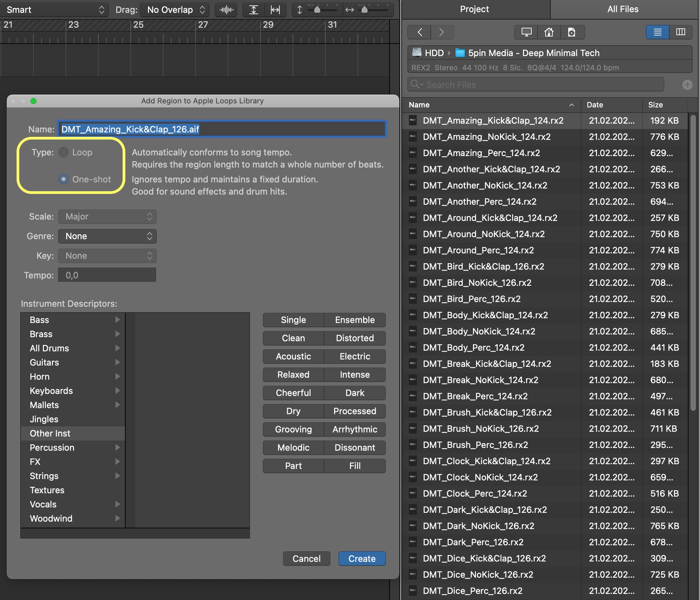Select the One-shot type radio button
This screenshot has width=700, height=600.
[x=64, y=179]
